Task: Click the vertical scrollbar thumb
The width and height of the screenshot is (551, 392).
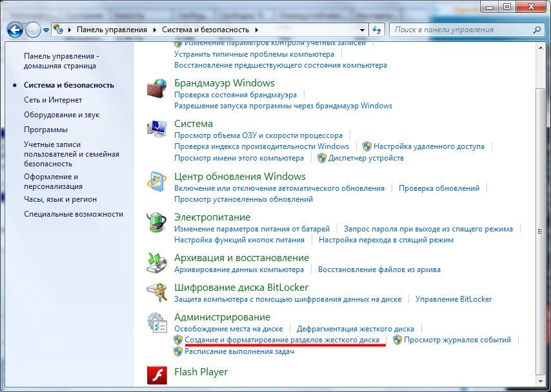Action: click(541, 231)
